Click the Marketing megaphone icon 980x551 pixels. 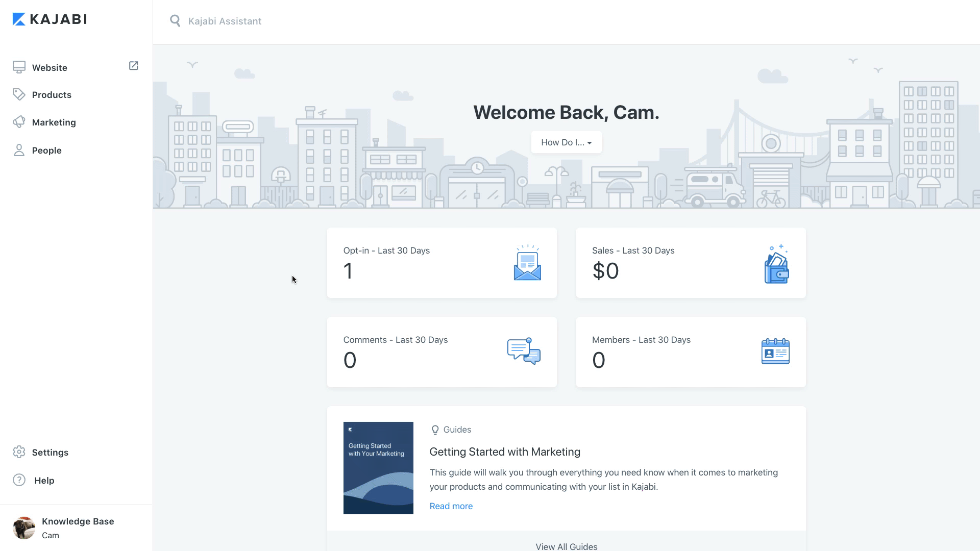[19, 122]
